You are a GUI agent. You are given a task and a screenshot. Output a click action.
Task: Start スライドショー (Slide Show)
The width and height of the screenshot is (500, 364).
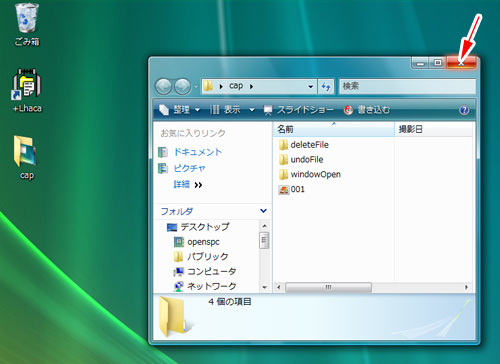point(298,110)
